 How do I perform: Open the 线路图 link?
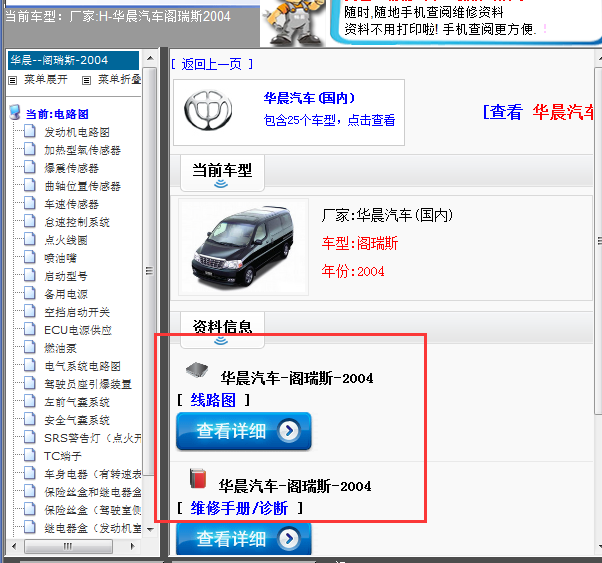point(213,400)
